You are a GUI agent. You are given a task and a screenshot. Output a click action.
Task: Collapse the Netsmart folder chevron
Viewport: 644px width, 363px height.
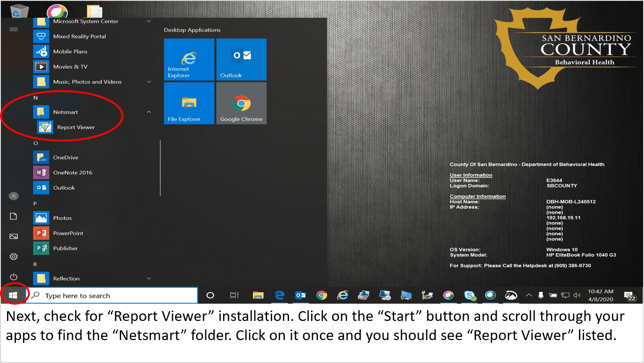tap(149, 112)
